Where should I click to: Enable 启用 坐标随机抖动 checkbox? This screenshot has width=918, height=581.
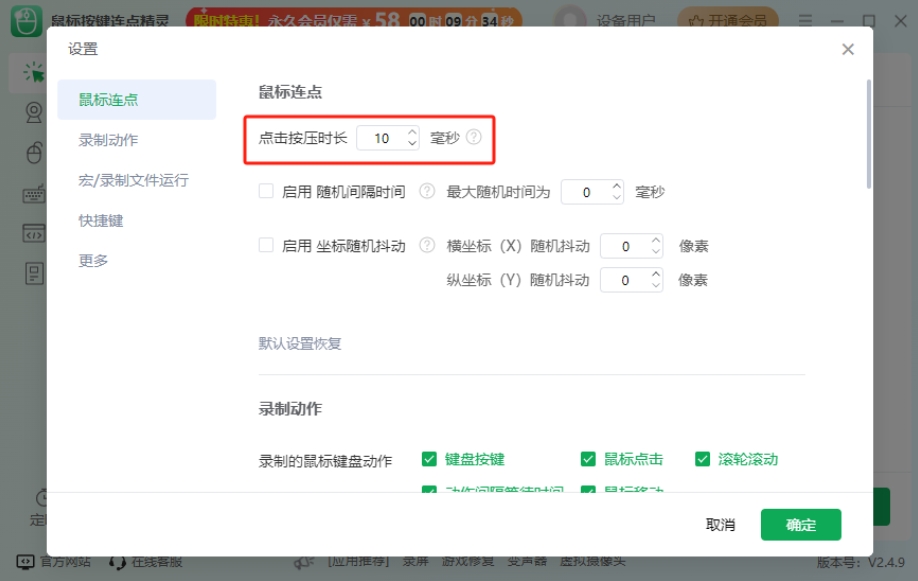[x=266, y=245]
